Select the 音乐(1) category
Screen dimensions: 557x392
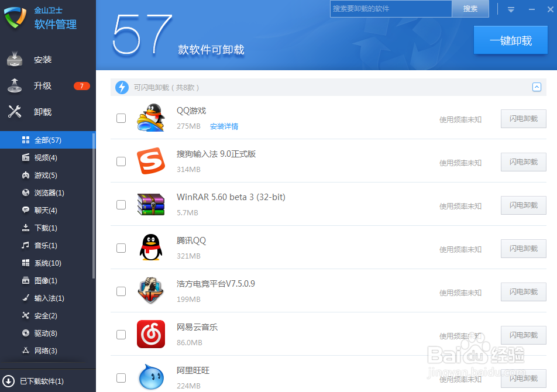[x=46, y=245]
